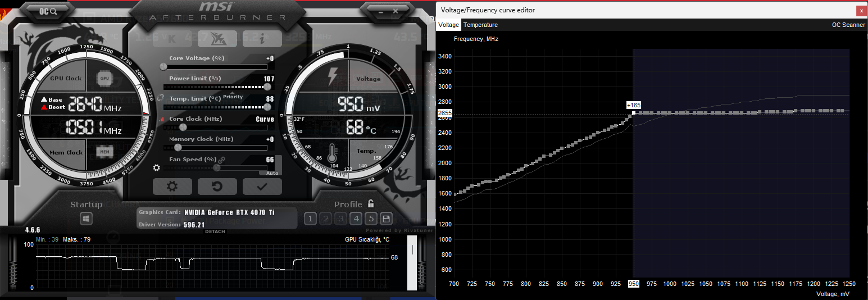Toggle link between power and temp limits

point(160,97)
